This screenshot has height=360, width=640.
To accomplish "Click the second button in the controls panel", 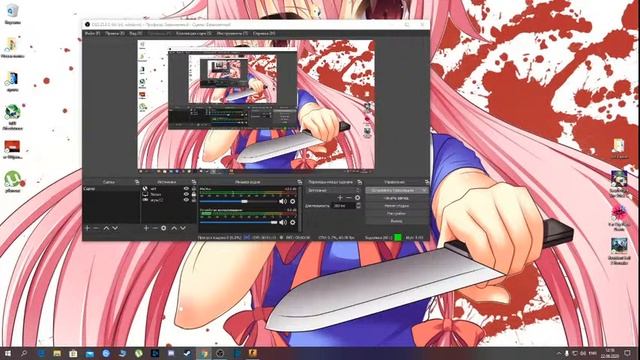I will [397, 198].
